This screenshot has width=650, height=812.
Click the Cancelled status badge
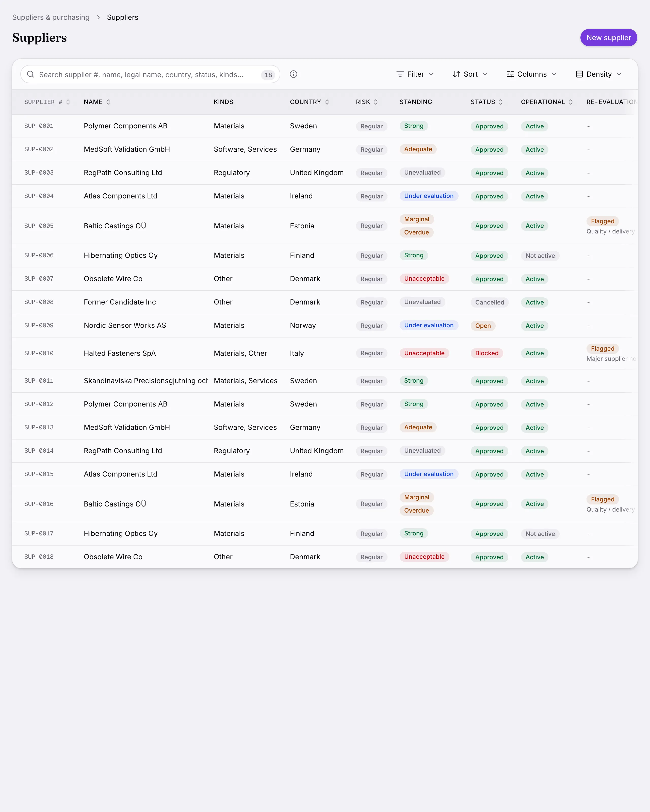490,302
